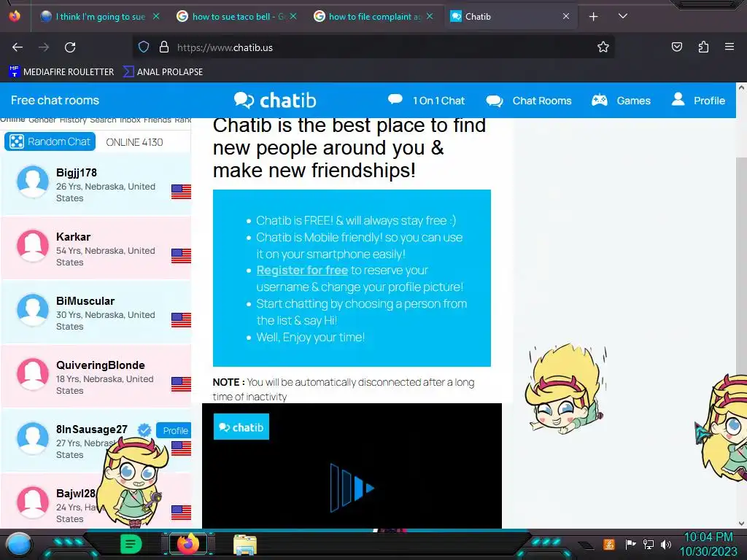Open chat with user 8InSausage27
The height and width of the screenshot is (560, 747).
[96, 441]
